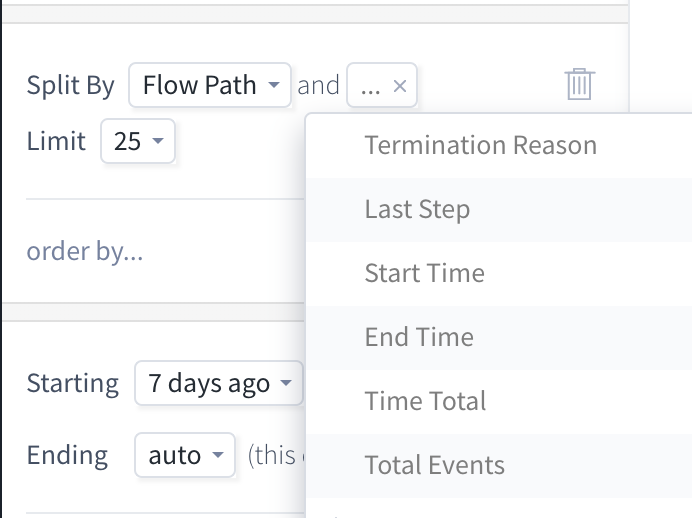This screenshot has width=692, height=518.
Task: Open the Starting 7 days ago dropdown
Action: click(x=219, y=383)
